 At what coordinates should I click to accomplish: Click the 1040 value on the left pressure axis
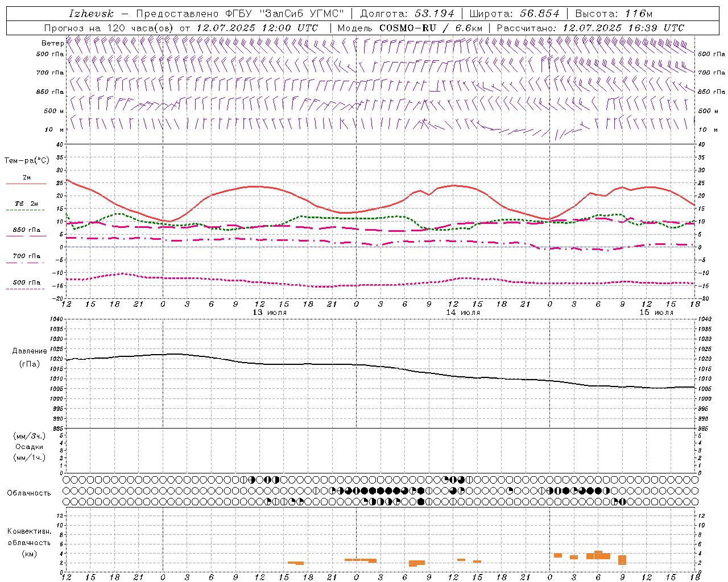coord(56,319)
